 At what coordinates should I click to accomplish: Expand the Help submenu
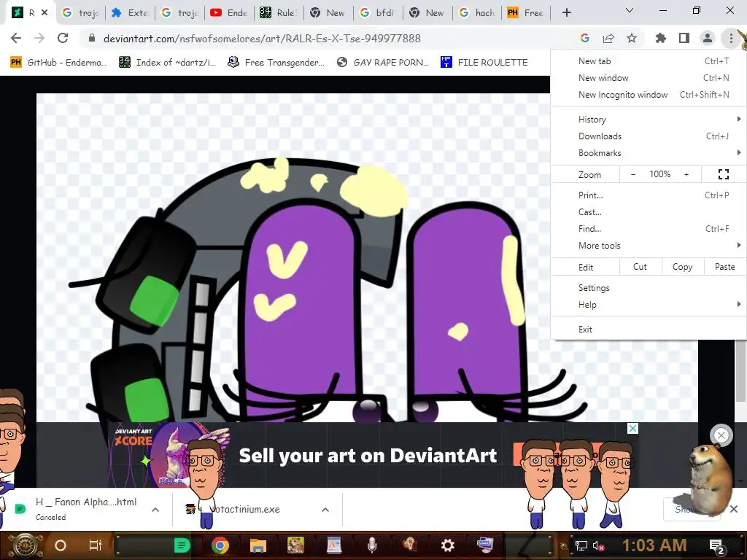[649, 305]
